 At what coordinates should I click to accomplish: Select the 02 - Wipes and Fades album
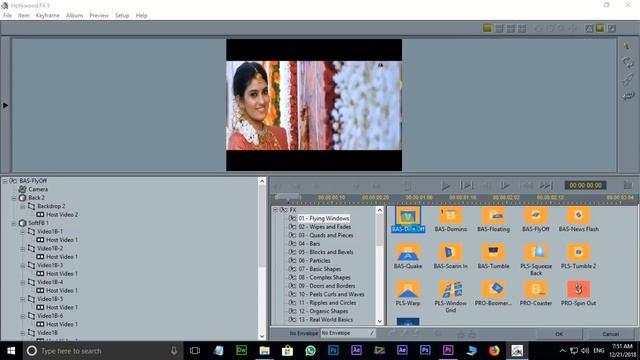coord(324,227)
